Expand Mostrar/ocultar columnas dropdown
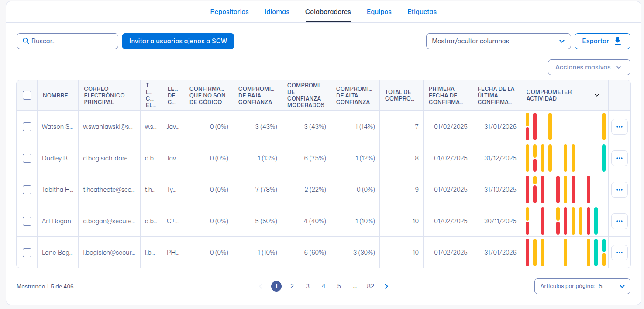 pyautogui.click(x=498, y=41)
